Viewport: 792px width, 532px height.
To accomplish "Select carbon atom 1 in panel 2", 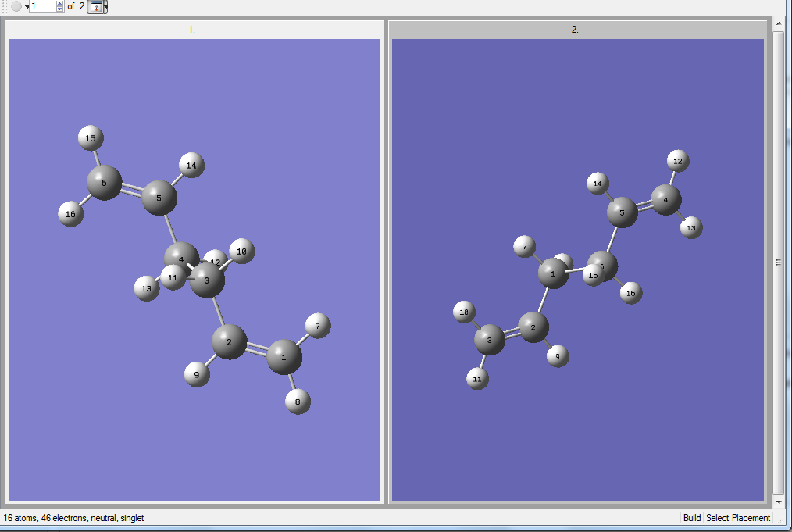I will [x=553, y=273].
